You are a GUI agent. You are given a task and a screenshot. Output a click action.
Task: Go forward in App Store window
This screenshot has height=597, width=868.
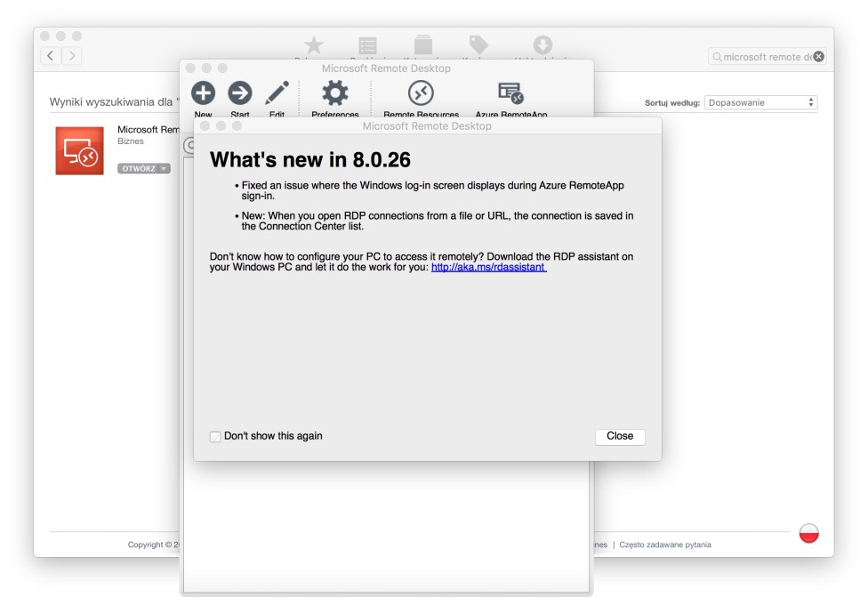point(72,56)
